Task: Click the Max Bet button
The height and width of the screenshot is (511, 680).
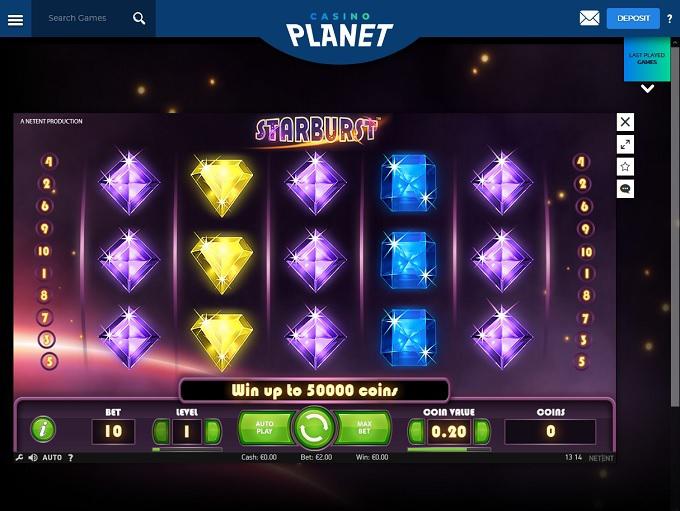Action: pyautogui.click(x=363, y=428)
